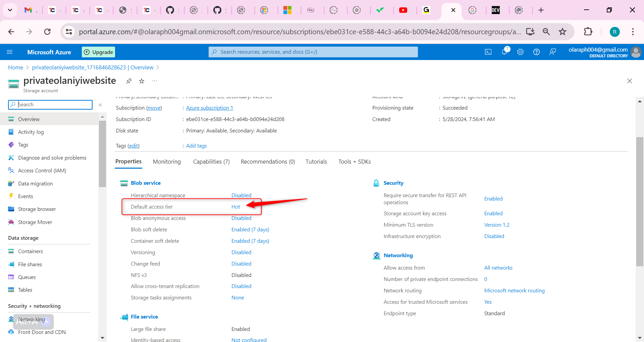This screenshot has height=342, width=644.
Task: Switch to the Capabilities (7) tab
Action: 211,162
